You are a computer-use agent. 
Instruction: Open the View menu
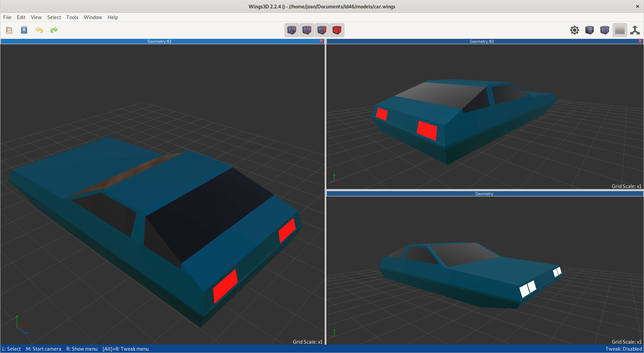pos(36,17)
